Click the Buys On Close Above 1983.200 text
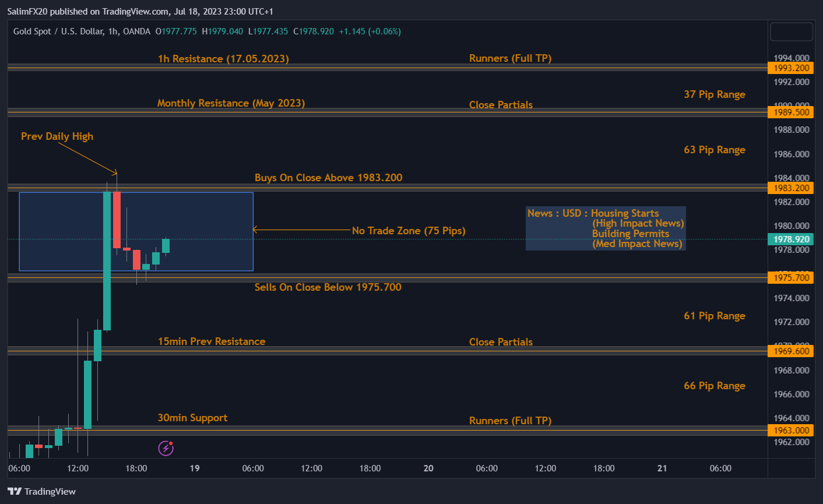The height and width of the screenshot is (504, 823). point(328,178)
